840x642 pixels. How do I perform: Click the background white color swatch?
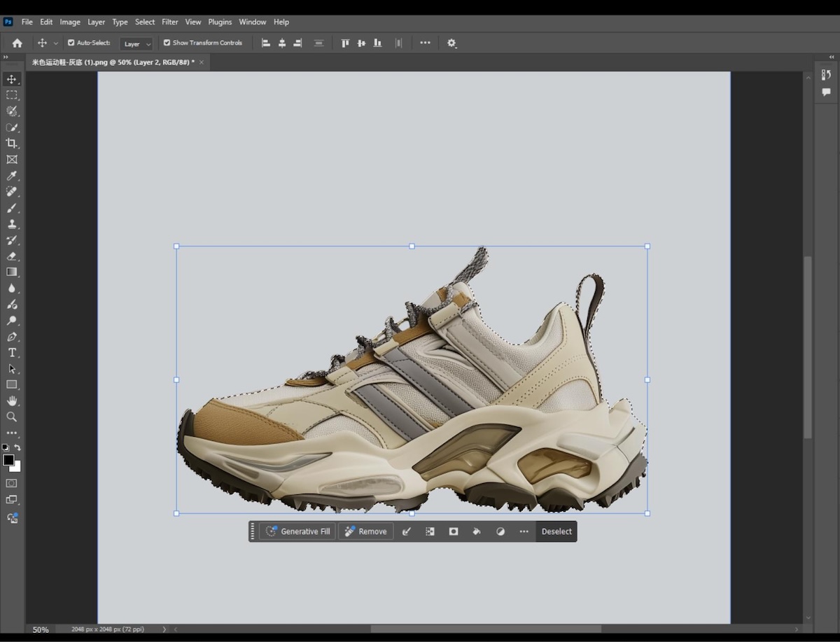coord(17,468)
